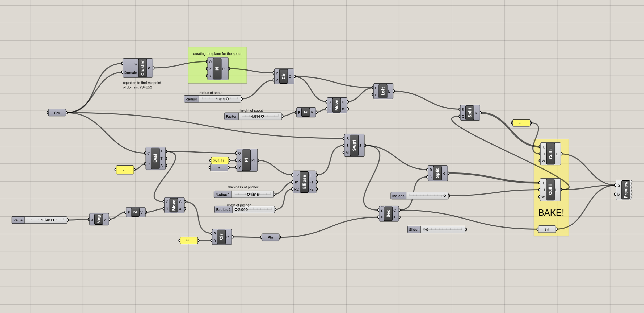The height and width of the screenshot is (313, 644).
Task: Click the Indices slider grip
Action: tap(445, 196)
